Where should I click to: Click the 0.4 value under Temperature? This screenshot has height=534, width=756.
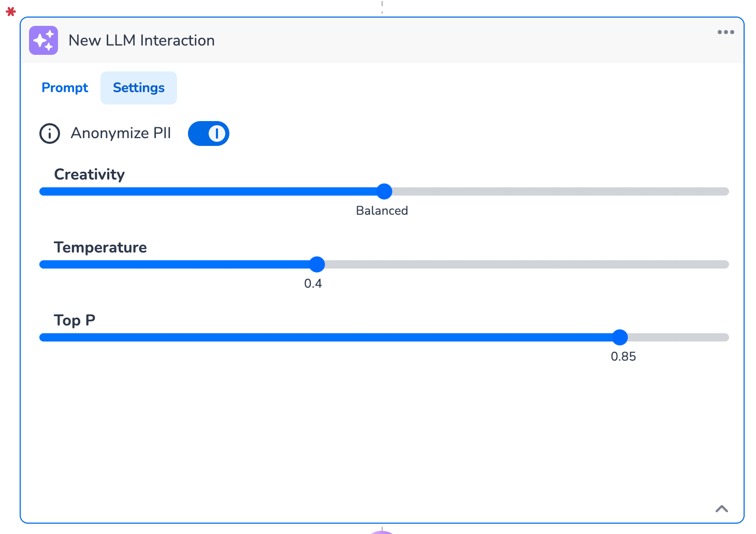pyautogui.click(x=313, y=284)
